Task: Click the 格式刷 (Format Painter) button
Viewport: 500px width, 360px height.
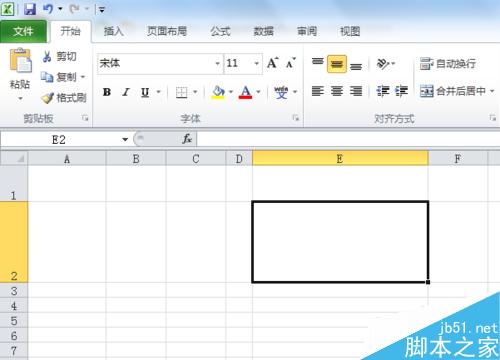Action: [64, 98]
